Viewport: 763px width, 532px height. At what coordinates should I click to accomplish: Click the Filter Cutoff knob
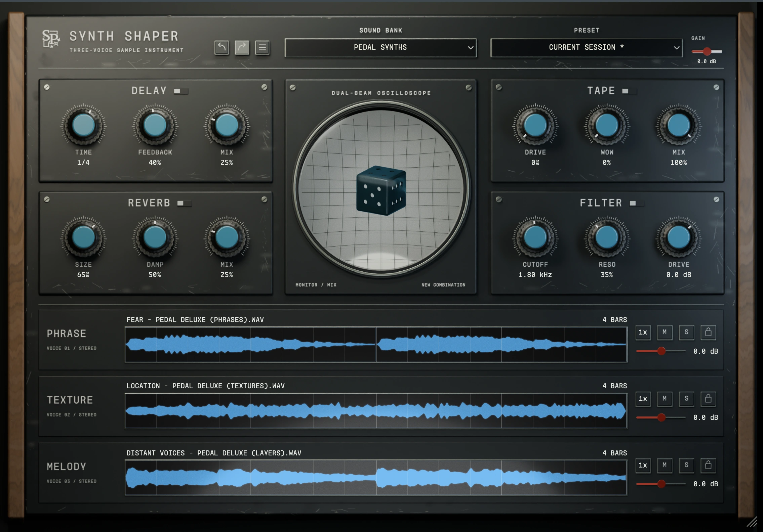(535, 237)
